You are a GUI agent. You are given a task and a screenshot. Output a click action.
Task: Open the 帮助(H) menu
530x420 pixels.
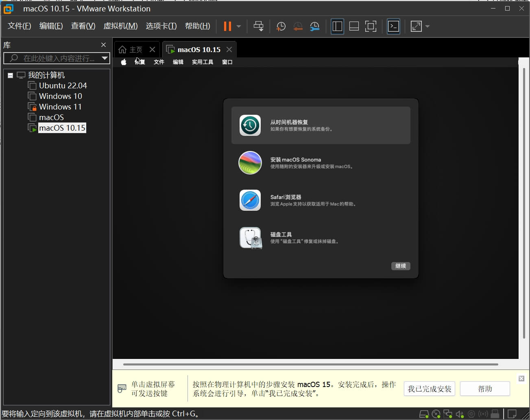click(197, 26)
